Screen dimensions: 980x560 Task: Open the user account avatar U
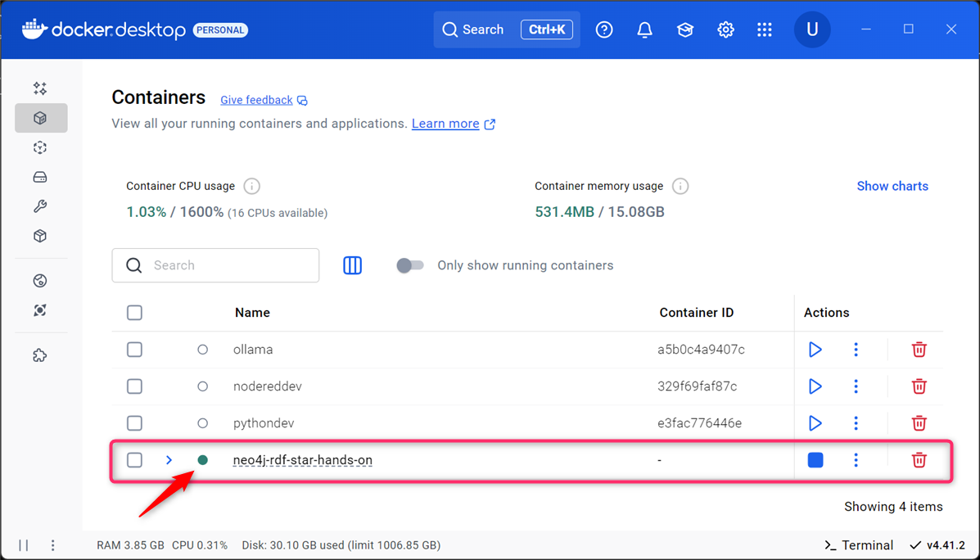(x=812, y=29)
